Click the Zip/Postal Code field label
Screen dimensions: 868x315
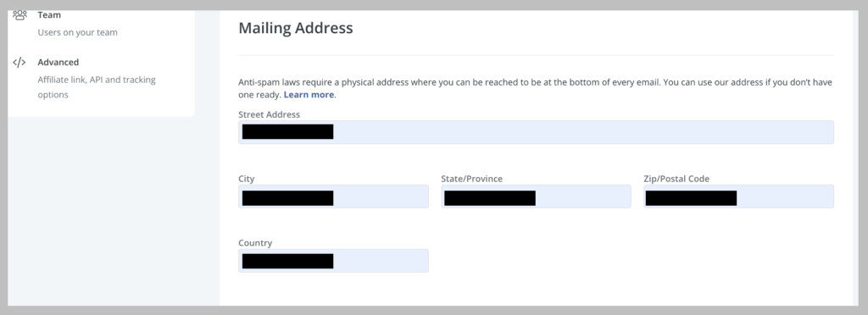(676, 179)
